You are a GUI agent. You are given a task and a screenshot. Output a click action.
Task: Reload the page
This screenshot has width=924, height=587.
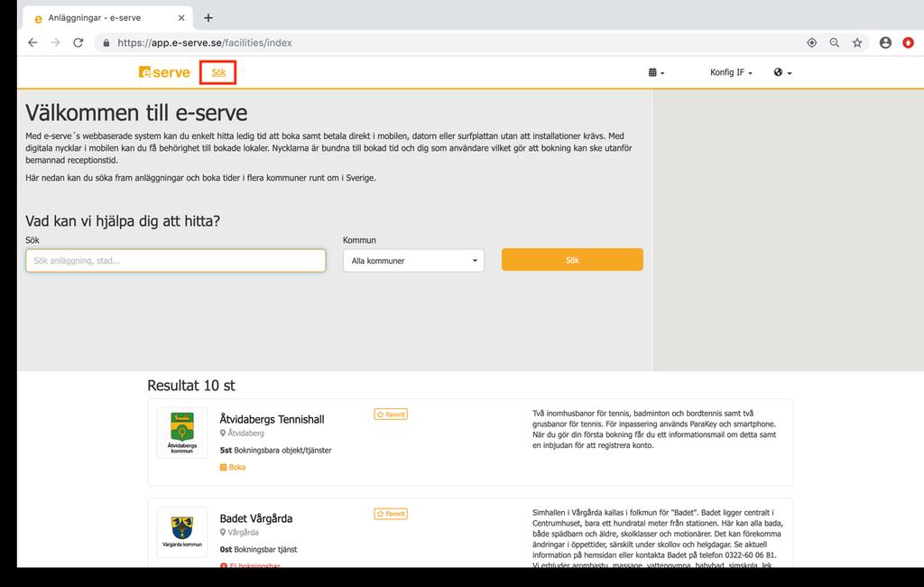[78, 42]
